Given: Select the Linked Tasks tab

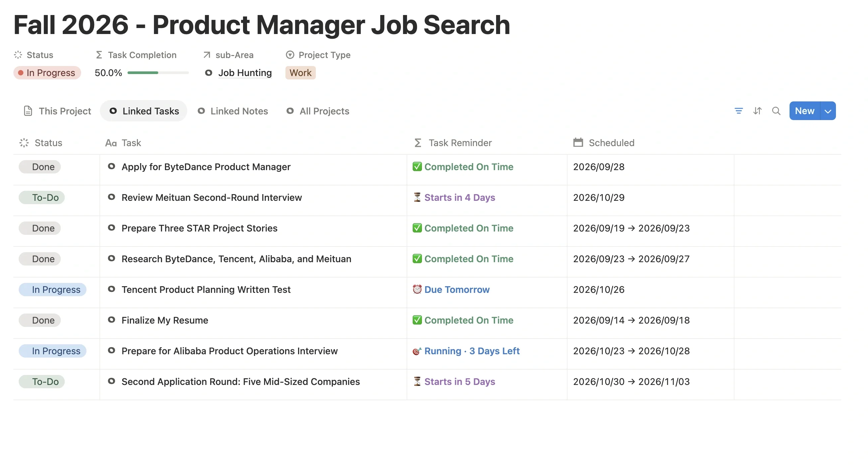Looking at the screenshot, I should [x=144, y=111].
